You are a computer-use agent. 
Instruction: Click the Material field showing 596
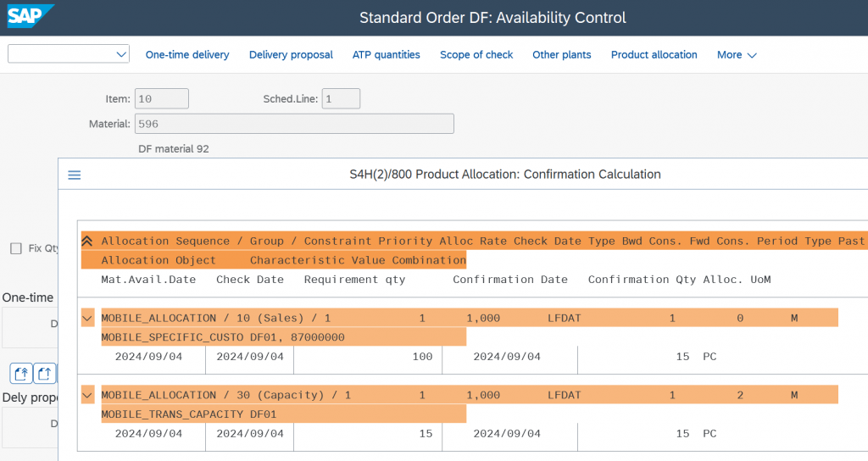294,124
